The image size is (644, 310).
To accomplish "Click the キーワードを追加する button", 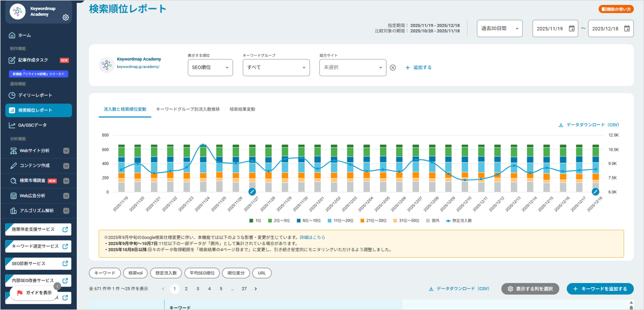I will [x=600, y=289].
